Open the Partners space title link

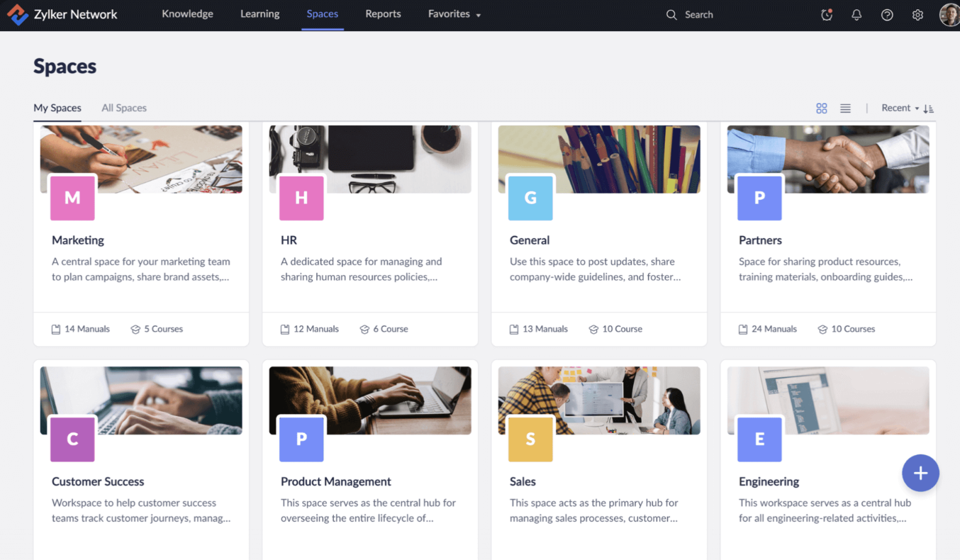click(760, 240)
